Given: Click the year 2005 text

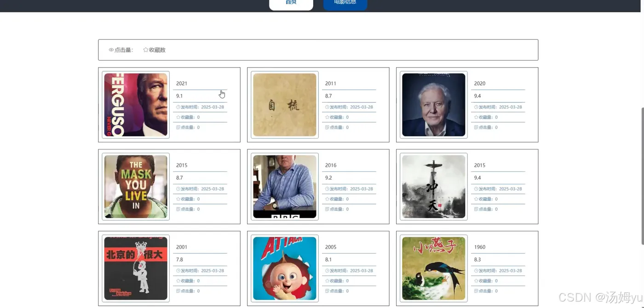Looking at the screenshot, I should pos(331,247).
